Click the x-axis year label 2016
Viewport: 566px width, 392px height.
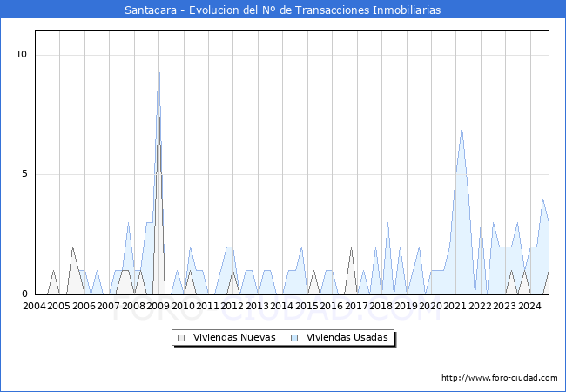332,306
